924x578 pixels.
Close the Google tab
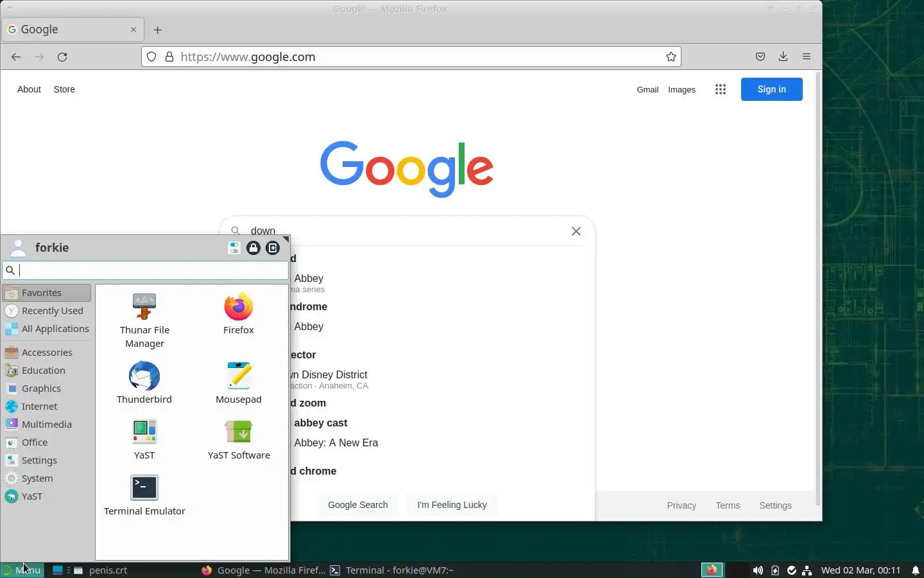[133, 30]
